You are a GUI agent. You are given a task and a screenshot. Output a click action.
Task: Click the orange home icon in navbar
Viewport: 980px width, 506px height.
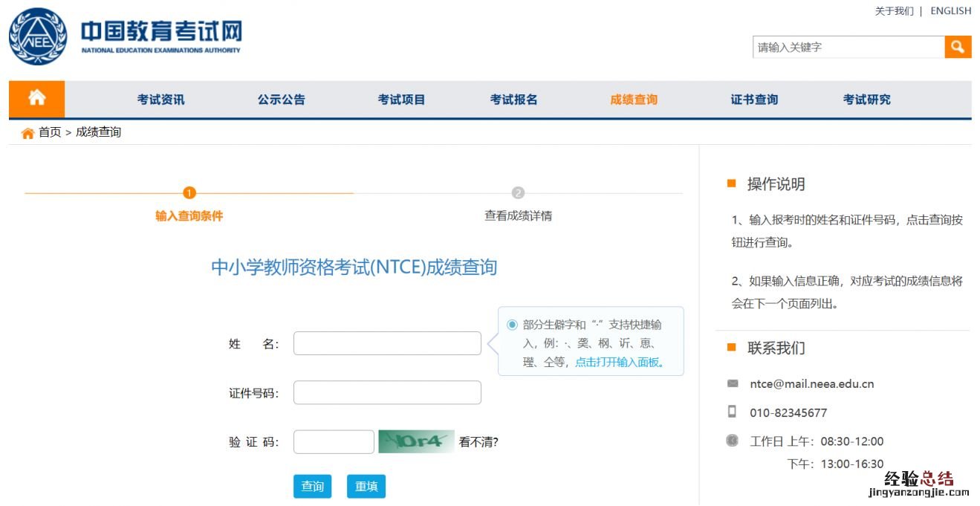[36, 99]
